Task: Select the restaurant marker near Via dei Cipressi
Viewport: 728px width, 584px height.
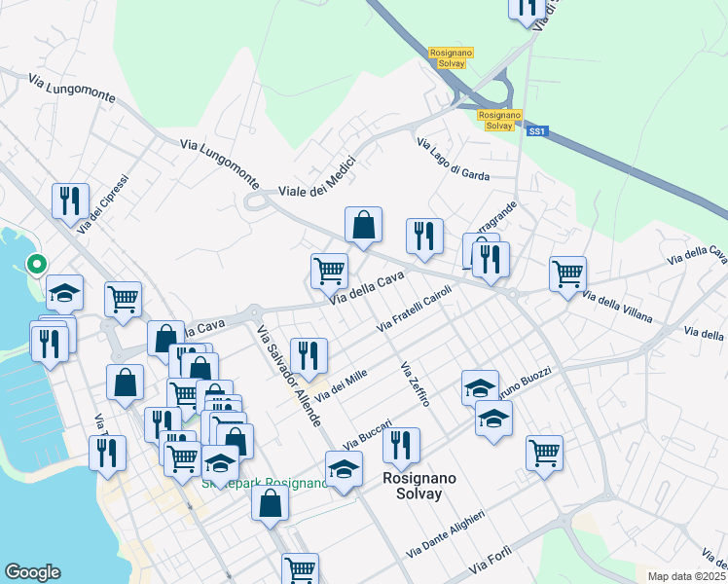Action: pyautogui.click(x=70, y=201)
